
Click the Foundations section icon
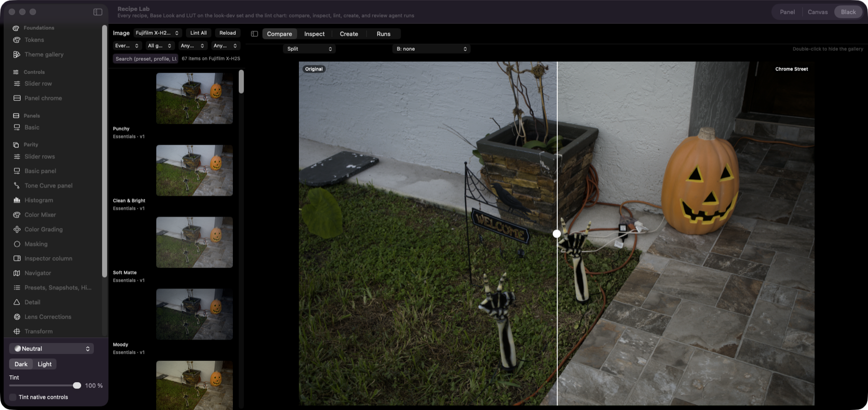pos(16,28)
